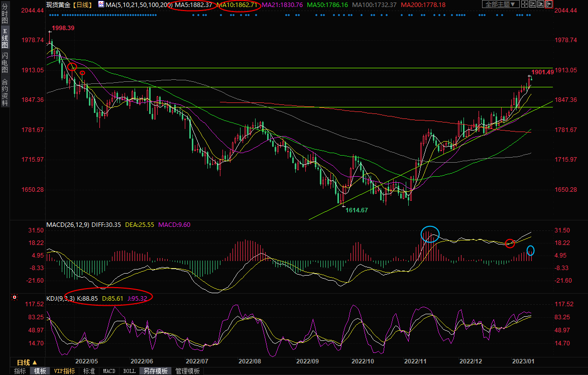This screenshot has width=588, height=375.
Task: Expand the 日线 period selector
Action: (27, 362)
